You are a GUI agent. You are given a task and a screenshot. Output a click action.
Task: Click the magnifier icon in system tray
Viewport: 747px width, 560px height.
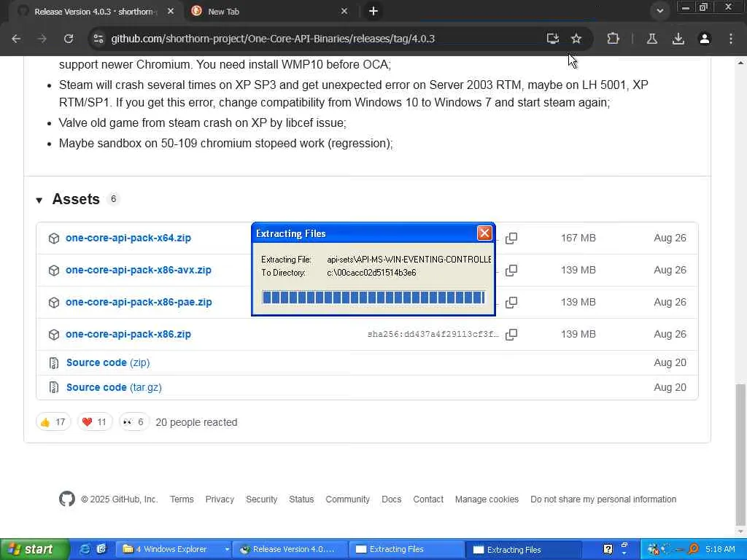click(x=694, y=549)
